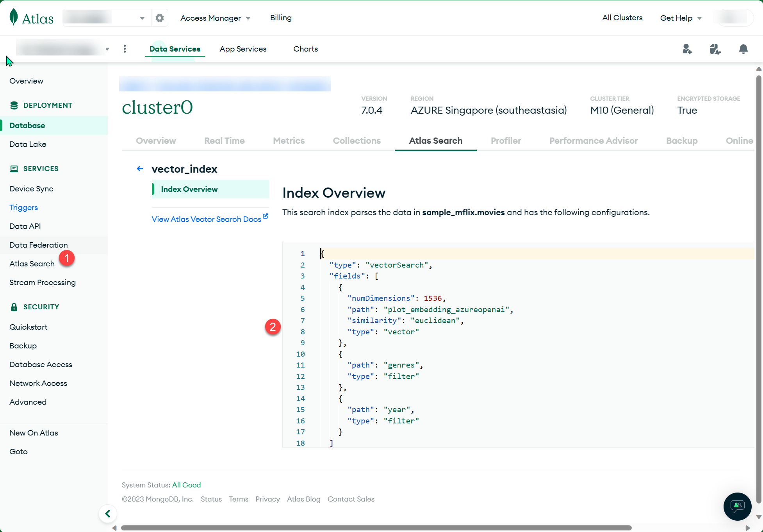The height and width of the screenshot is (532, 763).
Task: Click the "euclidean" similarity value
Action: coord(435,320)
